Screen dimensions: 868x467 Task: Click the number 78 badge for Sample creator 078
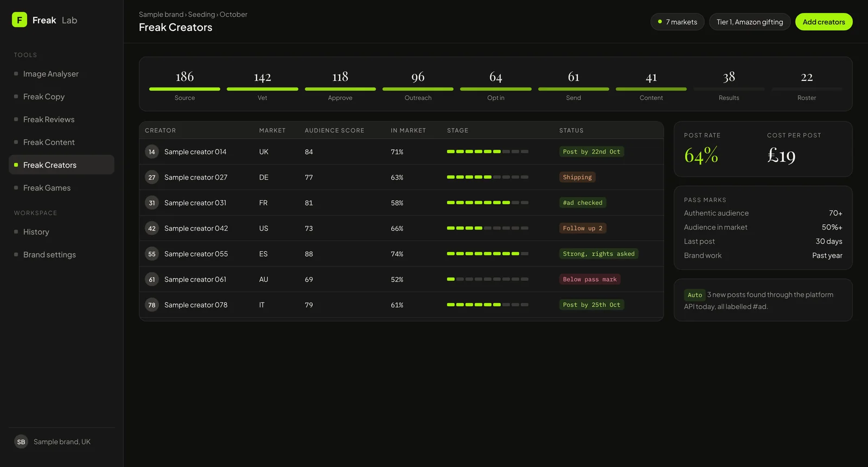point(152,305)
